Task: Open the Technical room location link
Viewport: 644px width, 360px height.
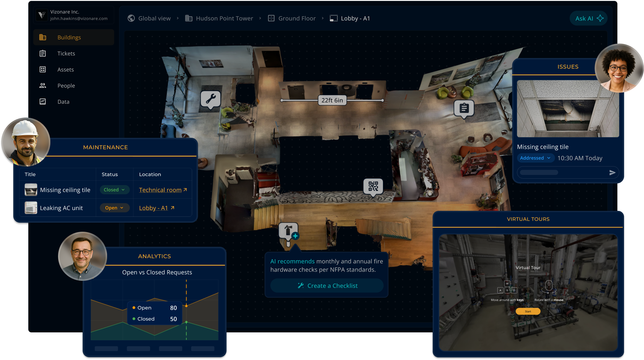Action: point(160,190)
